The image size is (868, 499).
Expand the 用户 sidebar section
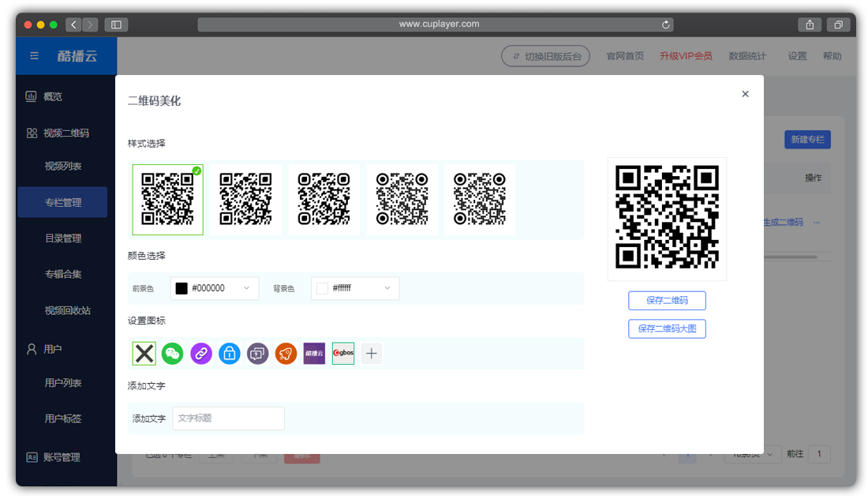[53, 348]
